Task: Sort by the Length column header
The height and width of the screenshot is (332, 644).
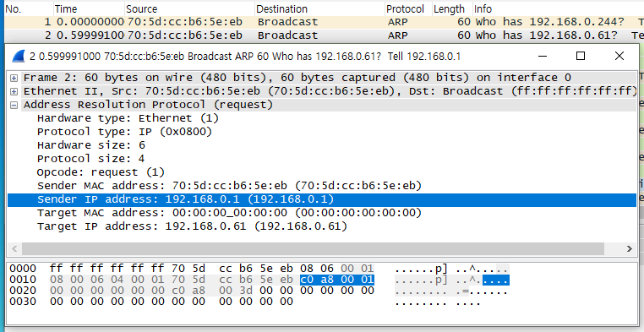Action: click(452, 8)
